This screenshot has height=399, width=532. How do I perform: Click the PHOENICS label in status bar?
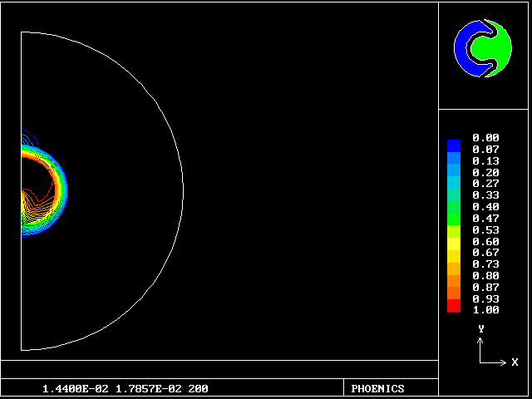tap(377, 389)
